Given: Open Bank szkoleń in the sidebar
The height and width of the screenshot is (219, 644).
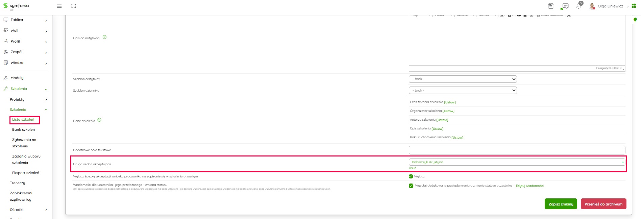Looking at the screenshot, I should tap(23, 130).
